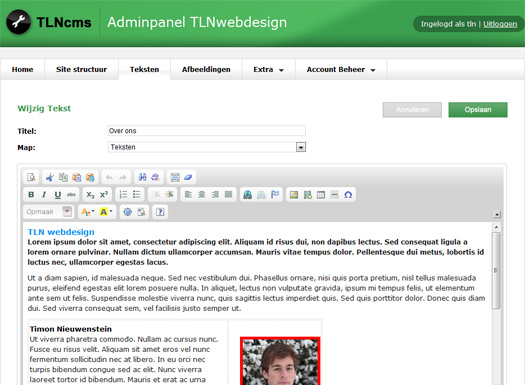Insert an image via picture icon

pos(294,195)
